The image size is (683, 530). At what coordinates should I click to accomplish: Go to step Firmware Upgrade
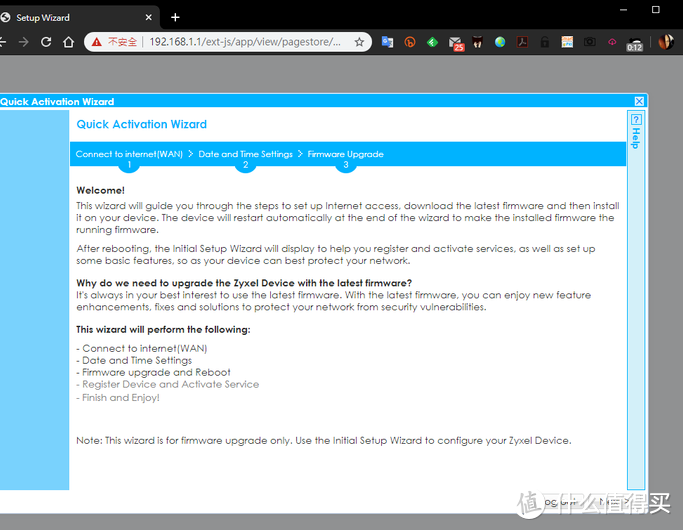point(345,154)
